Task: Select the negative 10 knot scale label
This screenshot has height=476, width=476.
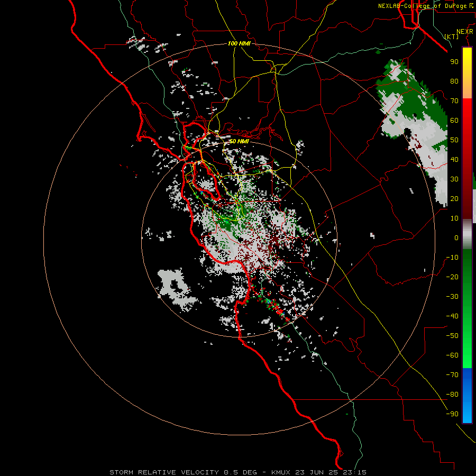Action: (452, 258)
